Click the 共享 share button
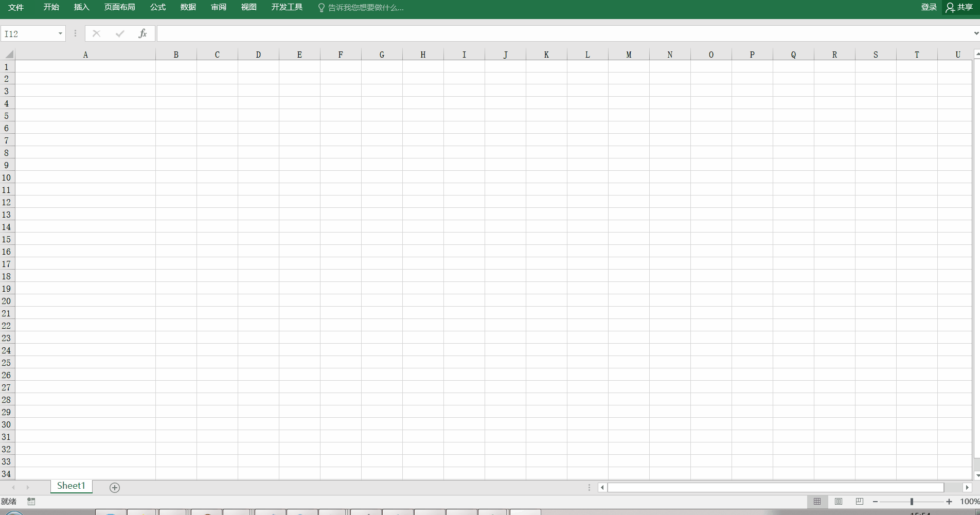Image resolution: width=980 pixels, height=515 pixels. pyautogui.click(x=959, y=7)
